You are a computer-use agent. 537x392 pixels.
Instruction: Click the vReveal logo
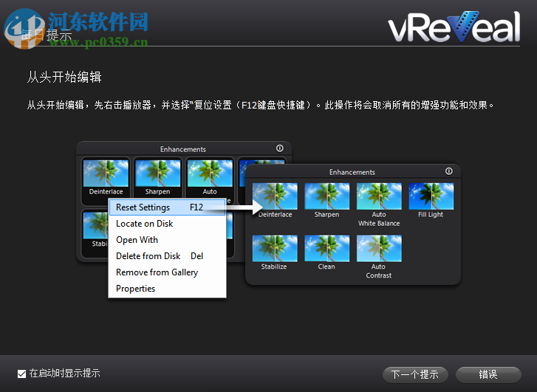[454, 27]
